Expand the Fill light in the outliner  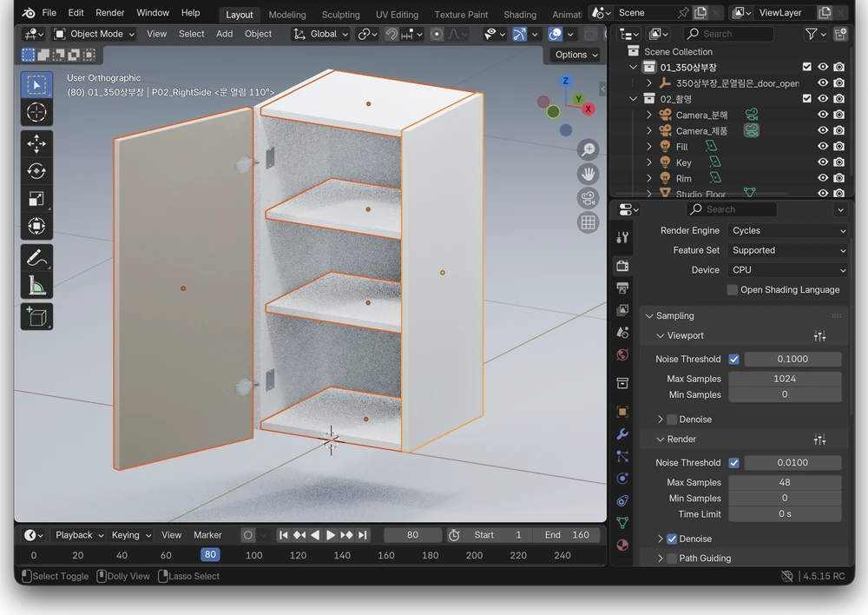click(649, 147)
